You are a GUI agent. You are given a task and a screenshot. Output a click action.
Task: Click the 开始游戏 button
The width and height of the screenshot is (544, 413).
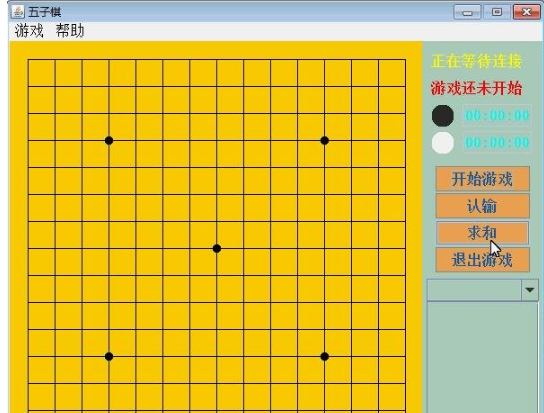point(482,179)
